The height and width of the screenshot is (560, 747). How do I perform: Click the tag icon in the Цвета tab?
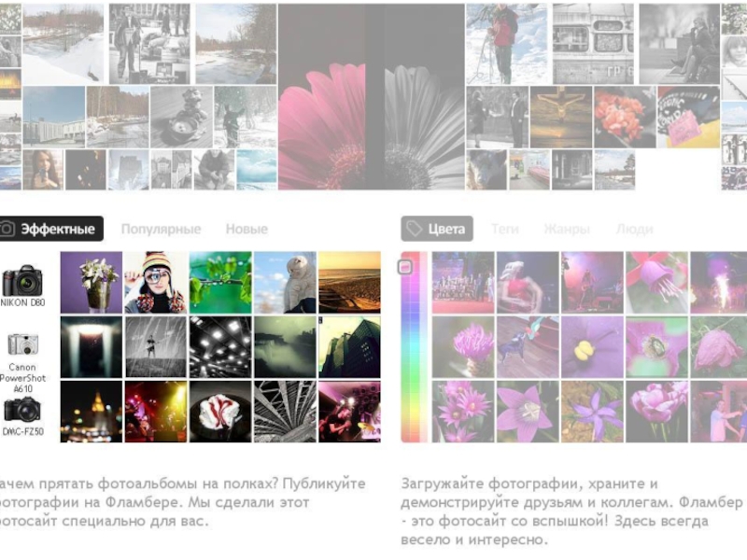point(414,229)
